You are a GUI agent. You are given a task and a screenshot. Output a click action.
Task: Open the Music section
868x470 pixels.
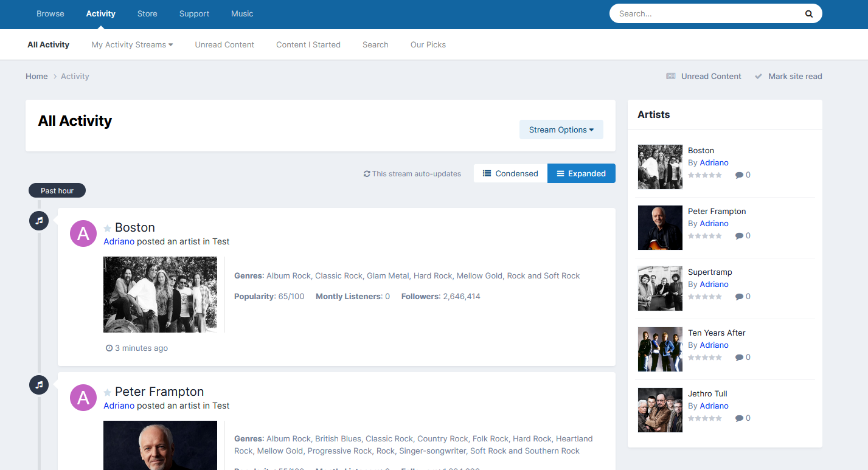(x=242, y=13)
